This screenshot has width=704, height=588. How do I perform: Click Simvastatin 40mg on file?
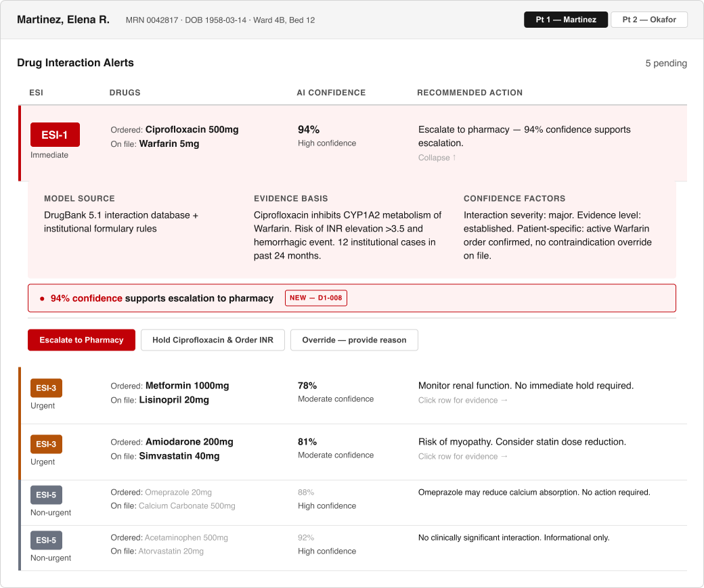pyautogui.click(x=179, y=456)
